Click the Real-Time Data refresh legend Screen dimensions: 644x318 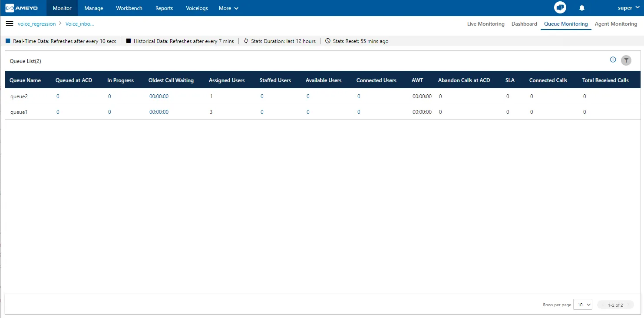[61, 41]
